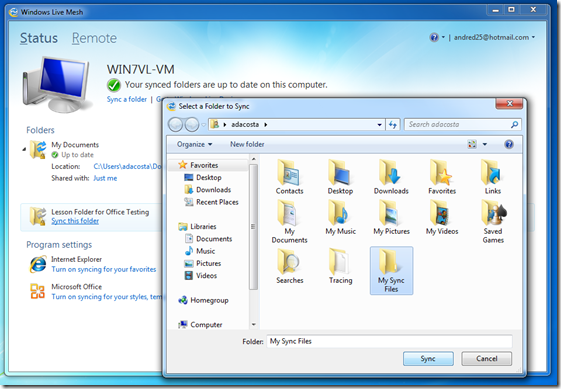This screenshot has width=561, height=389.
Task: Click the Search adacosta box
Action: (463, 125)
